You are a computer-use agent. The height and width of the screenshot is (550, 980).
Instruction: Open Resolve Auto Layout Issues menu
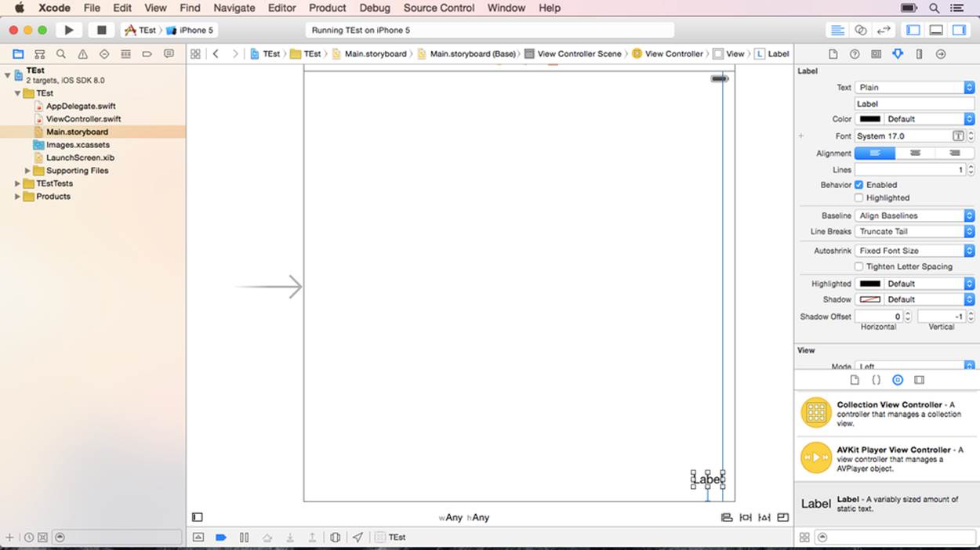click(x=764, y=517)
